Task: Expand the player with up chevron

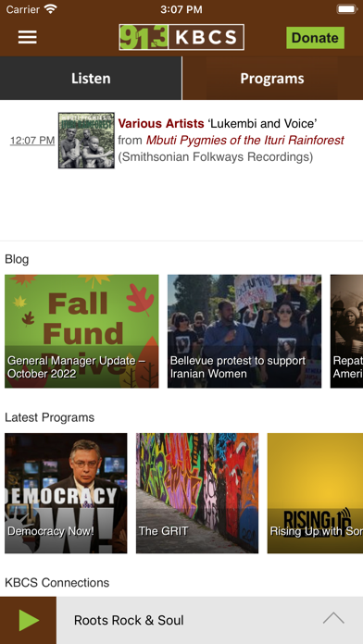Action: 333,618
